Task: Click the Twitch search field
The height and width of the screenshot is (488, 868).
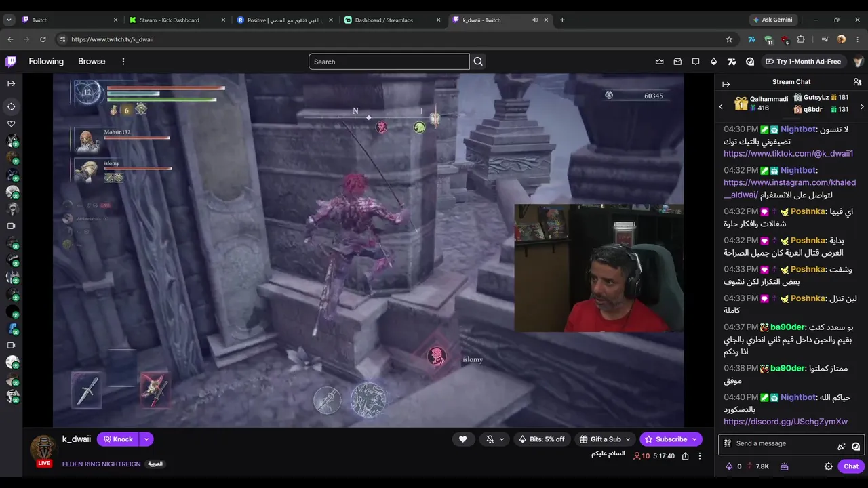Action: [389, 62]
